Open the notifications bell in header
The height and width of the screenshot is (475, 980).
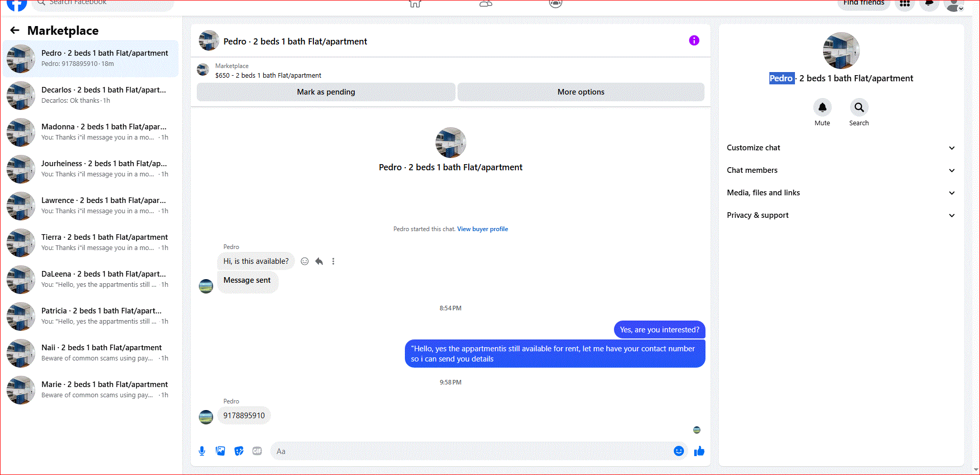pos(929,3)
